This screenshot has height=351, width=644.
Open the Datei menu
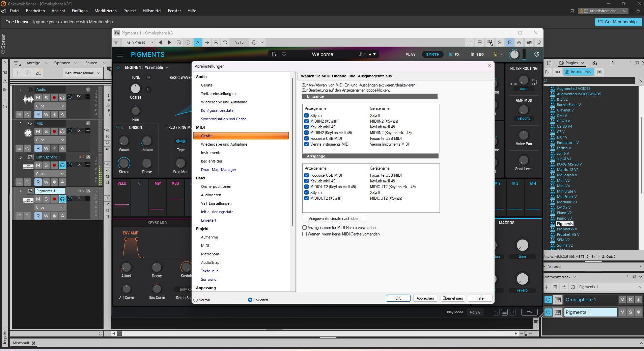click(x=15, y=11)
